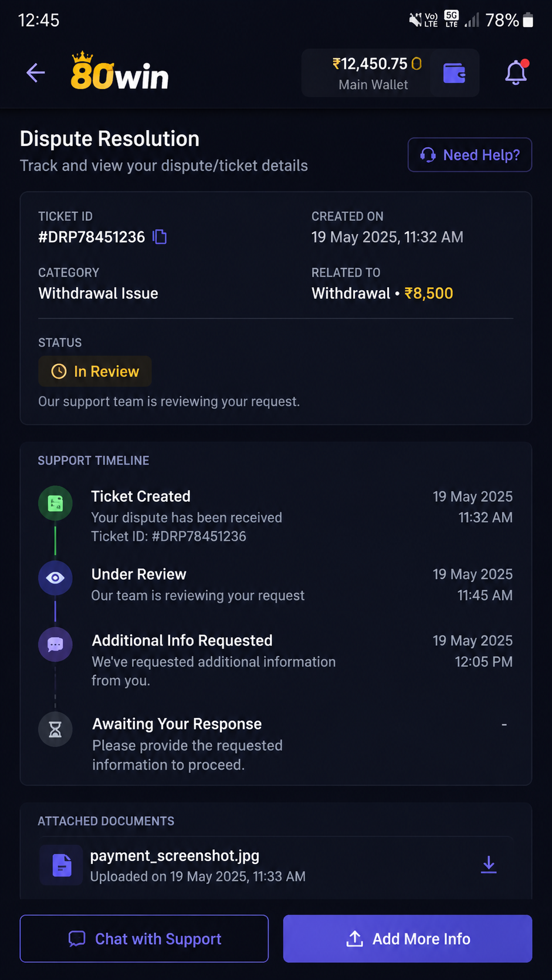Open the wallet icon beside balance
Screen dimensions: 552x980
(x=454, y=73)
